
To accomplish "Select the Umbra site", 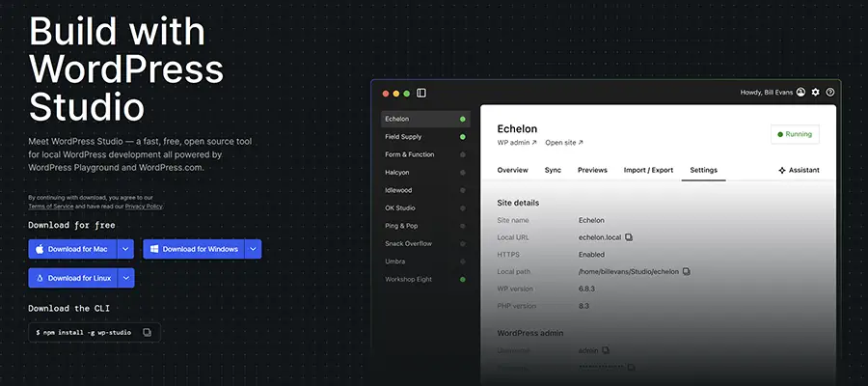I will point(425,262).
